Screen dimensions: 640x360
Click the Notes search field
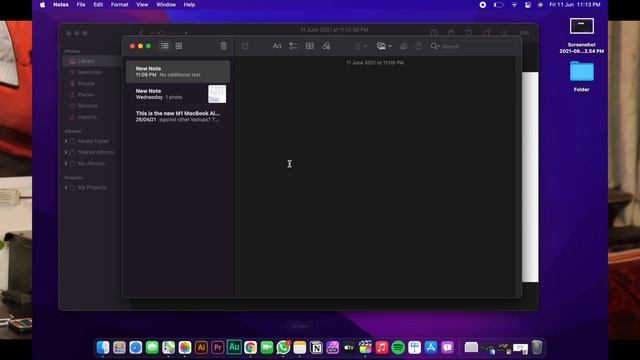[473, 46]
